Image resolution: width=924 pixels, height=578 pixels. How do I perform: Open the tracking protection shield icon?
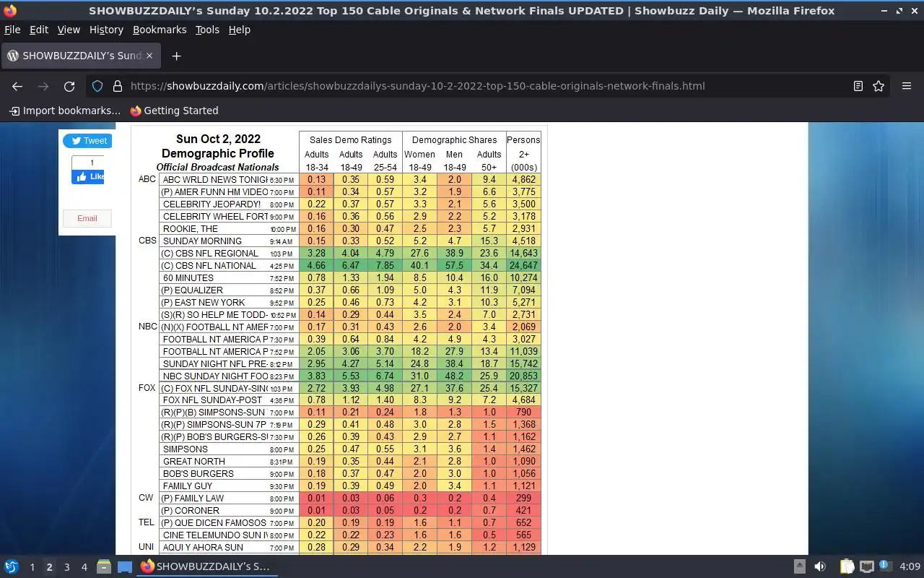[x=97, y=86]
